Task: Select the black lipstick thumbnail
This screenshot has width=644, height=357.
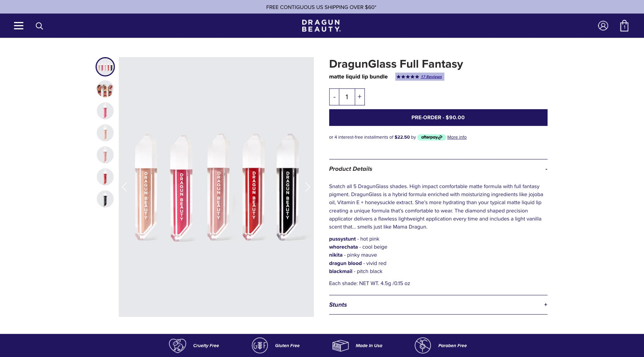Action: point(105,199)
